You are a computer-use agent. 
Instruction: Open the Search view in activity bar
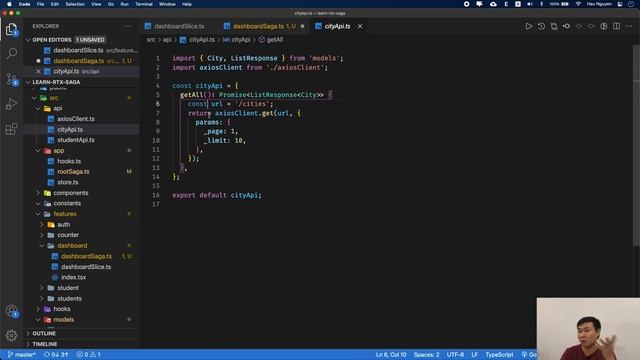[11, 53]
